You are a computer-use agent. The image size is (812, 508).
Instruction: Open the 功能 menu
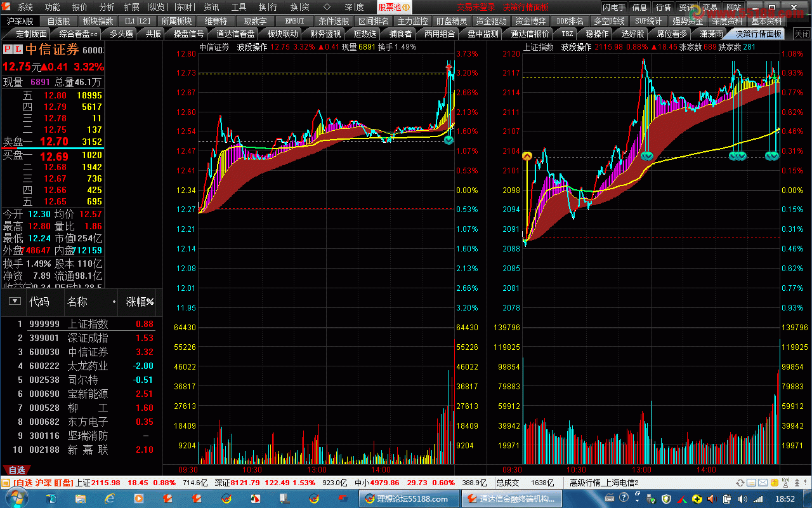(x=53, y=7)
